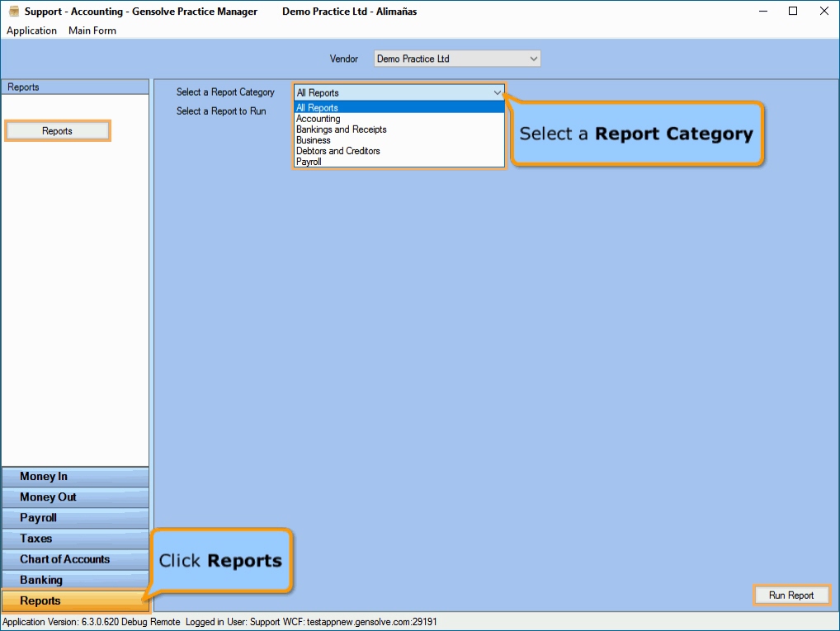Close the Gensolve window
The height and width of the screenshot is (631, 840).
coord(824,12)
